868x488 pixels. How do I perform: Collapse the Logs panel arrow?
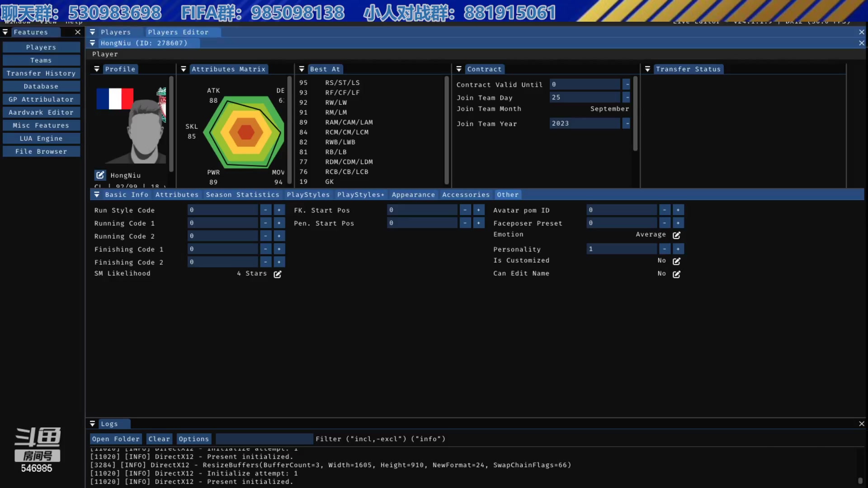click(x=92, y=424)
